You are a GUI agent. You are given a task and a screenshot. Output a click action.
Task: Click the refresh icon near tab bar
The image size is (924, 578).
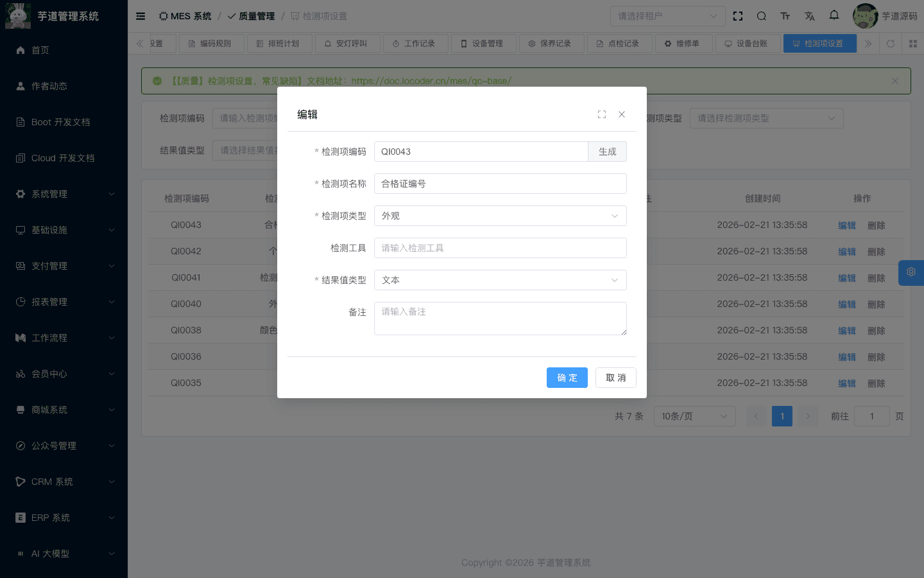point(891,44)
